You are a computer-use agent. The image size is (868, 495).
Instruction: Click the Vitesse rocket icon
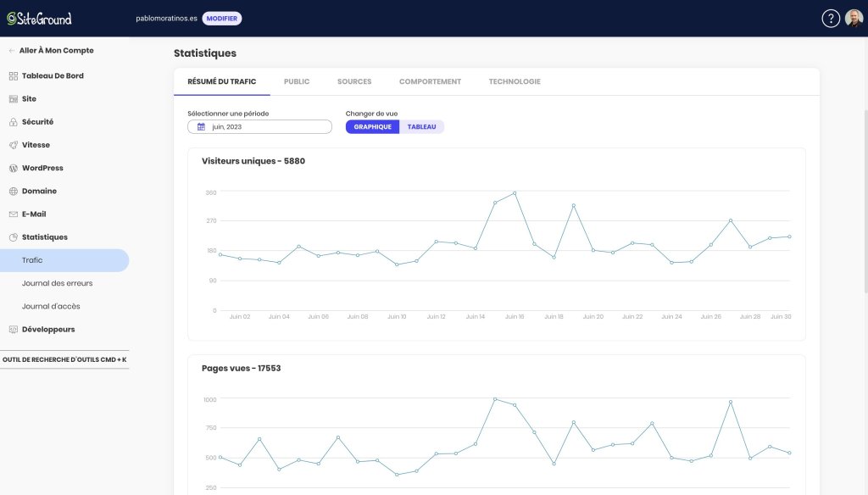(14, 145)
